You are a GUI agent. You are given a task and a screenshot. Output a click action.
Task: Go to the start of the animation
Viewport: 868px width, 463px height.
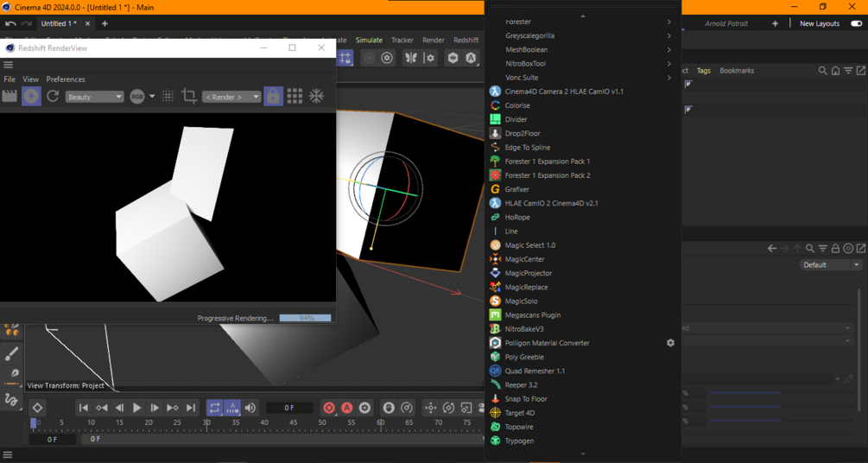click(x=84, y=409)
